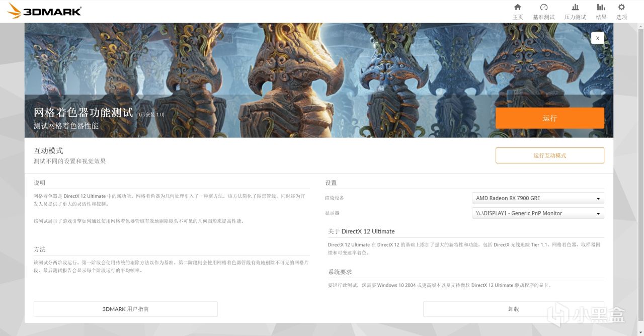Click 运行互动模式 button
The height and width of the screenshot is (336, 644).
550,155
